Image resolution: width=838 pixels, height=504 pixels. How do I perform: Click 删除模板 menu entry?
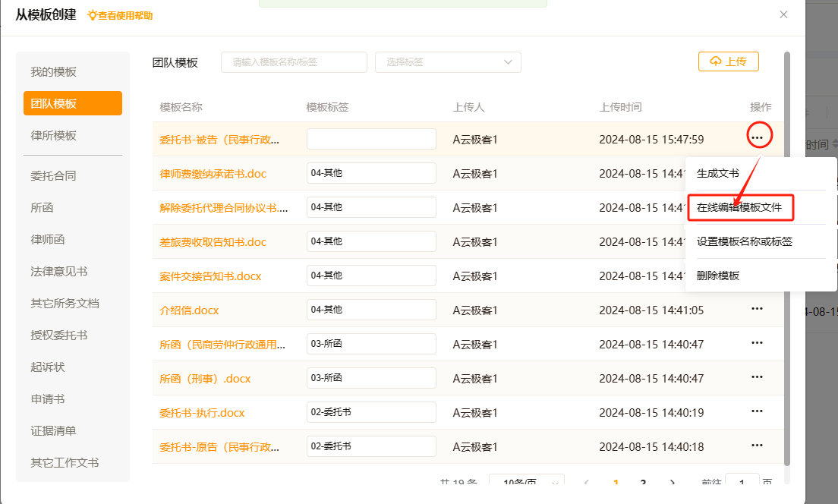pos(717,276)
